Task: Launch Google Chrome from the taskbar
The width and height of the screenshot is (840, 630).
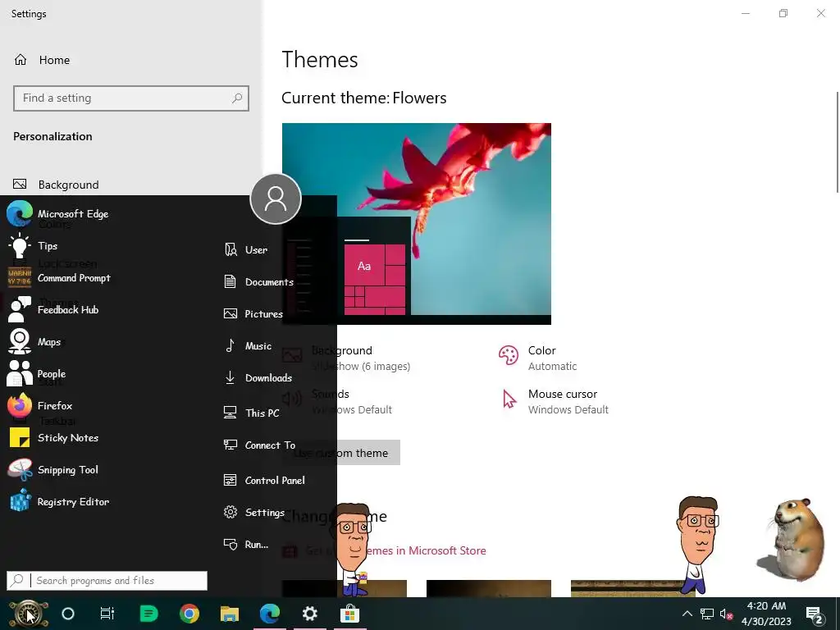Action: (189, 614)
